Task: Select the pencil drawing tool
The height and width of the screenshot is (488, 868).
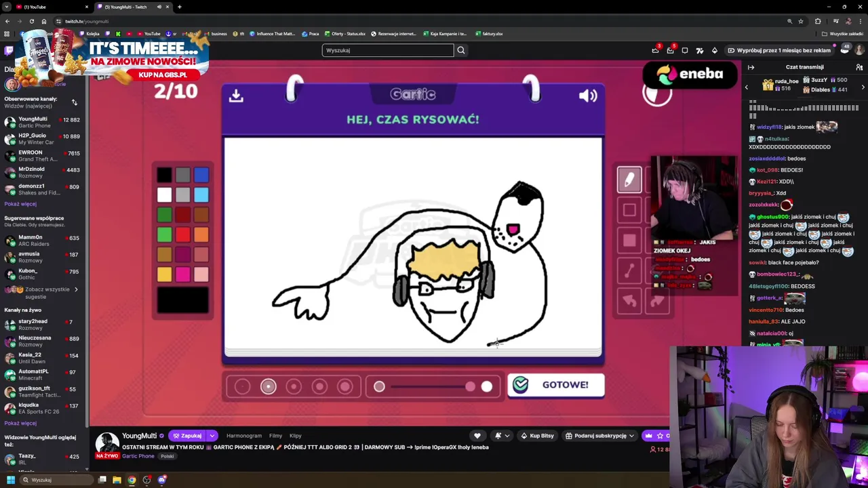Action: click(x=629, y=180)
